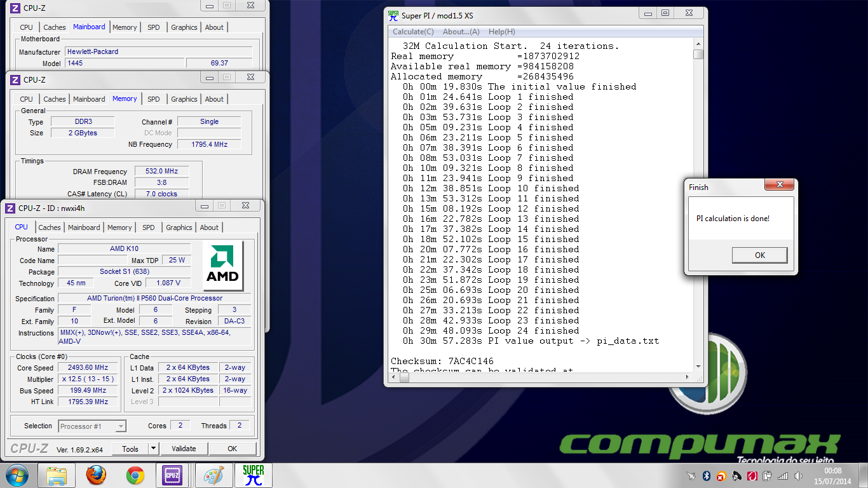Minimize the Super PI window

648,13
